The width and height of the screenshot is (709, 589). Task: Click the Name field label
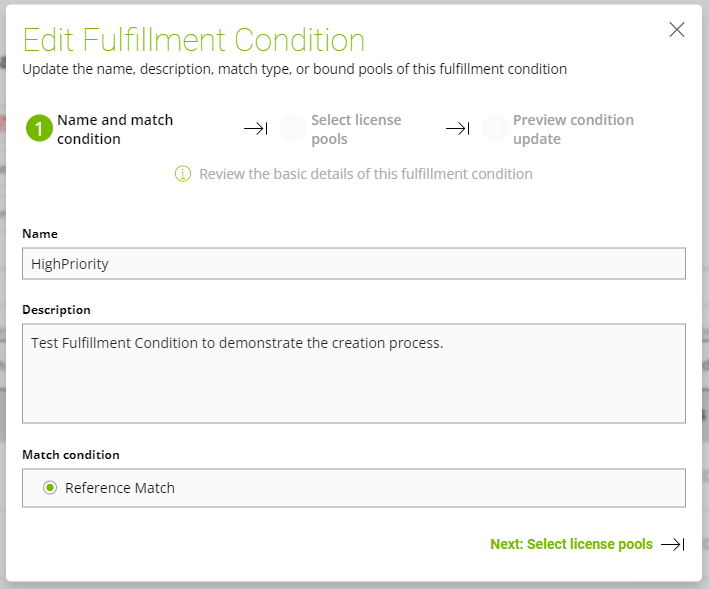click(x=40, y=234)
